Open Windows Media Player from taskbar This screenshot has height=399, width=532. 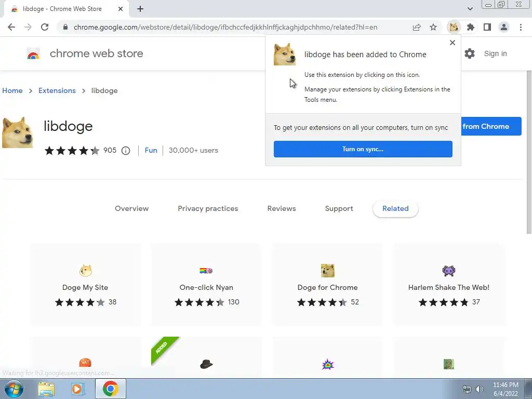point(77,389)
